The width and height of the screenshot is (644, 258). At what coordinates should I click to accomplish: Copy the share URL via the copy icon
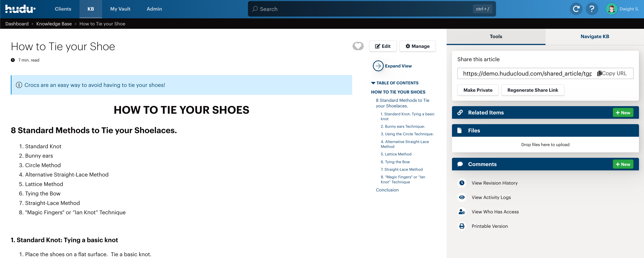[x=599, y=73]
